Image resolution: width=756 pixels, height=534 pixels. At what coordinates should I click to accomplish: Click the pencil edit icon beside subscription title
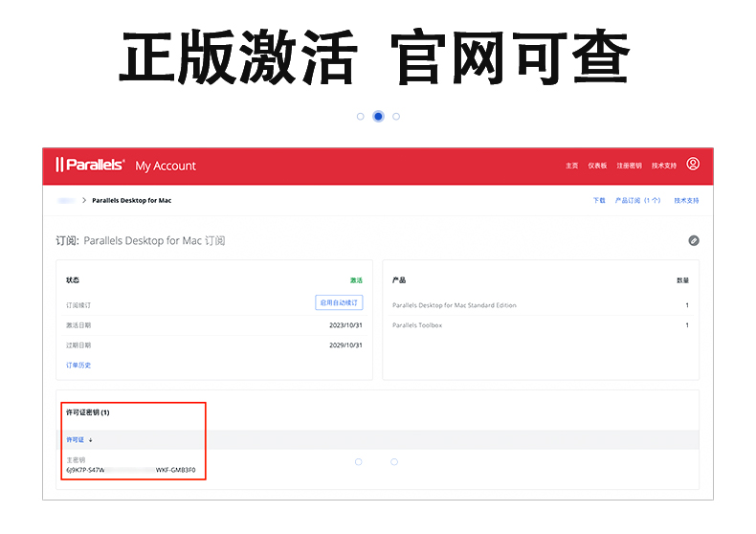(694, 240)
